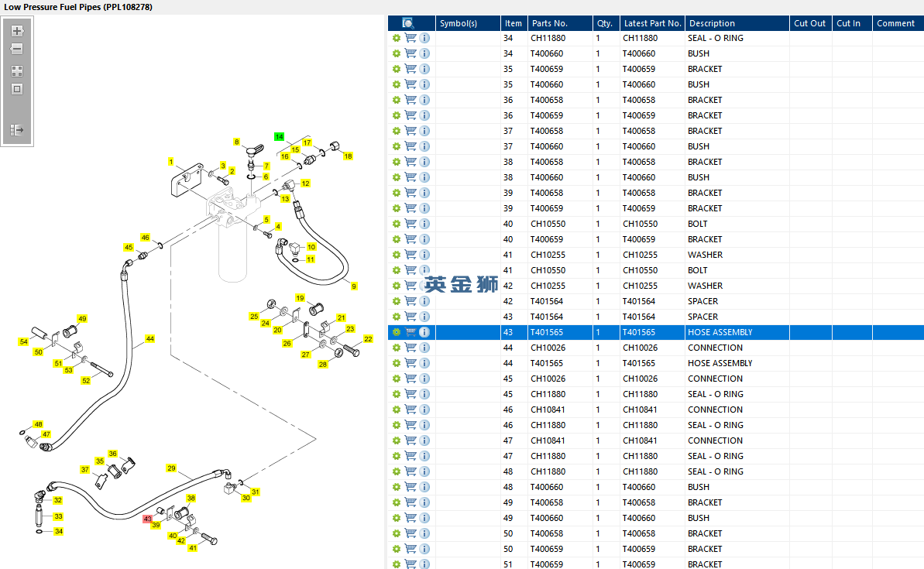
Task: Click CONNECTION description in item 47 row
Action: click(715, 440)
